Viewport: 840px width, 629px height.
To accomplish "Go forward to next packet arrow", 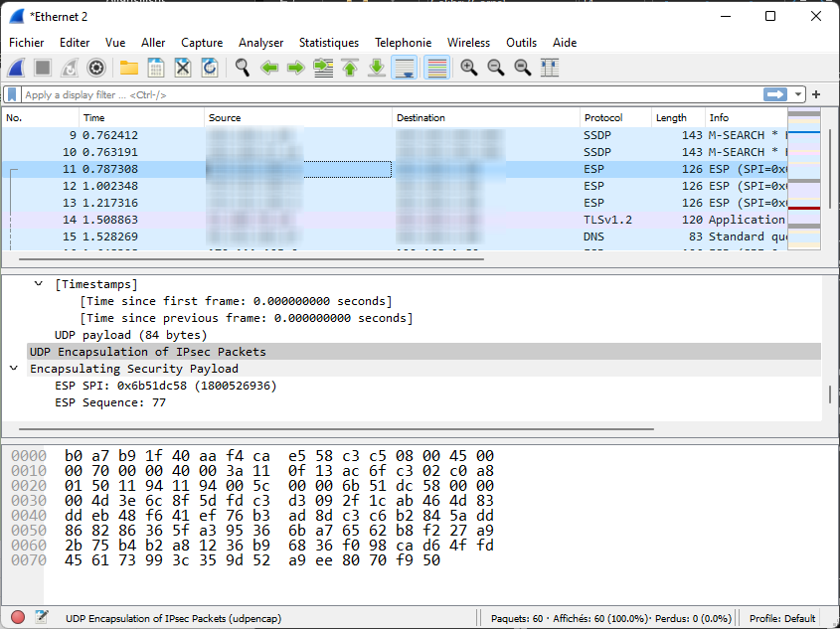I will (x=295, y=68).
